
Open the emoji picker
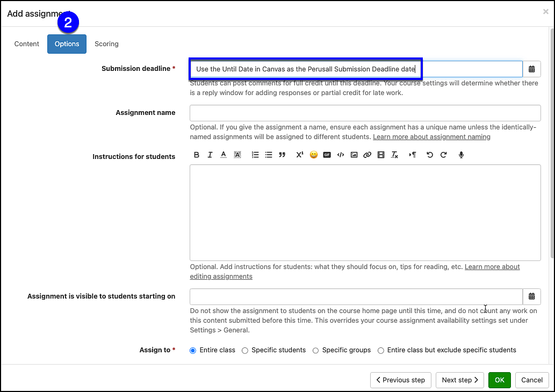314,155
